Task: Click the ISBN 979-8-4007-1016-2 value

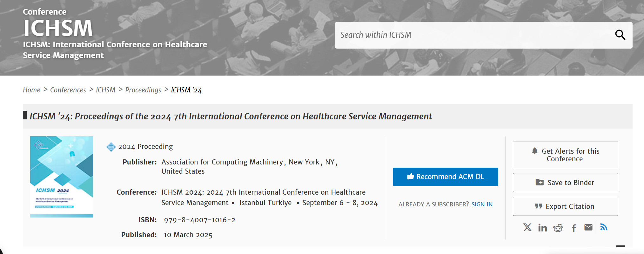Action: pyautogui.click(x=200, y=220)
